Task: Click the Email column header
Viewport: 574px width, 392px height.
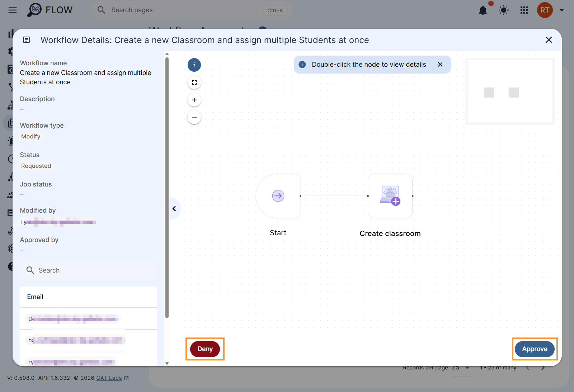Action: click(x=35, y=297)
